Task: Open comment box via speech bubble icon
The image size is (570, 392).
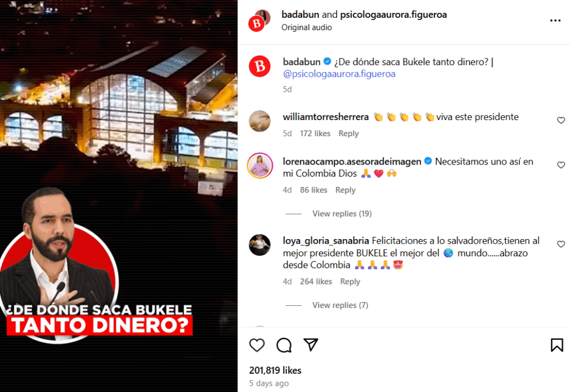Action: point(284,345)
